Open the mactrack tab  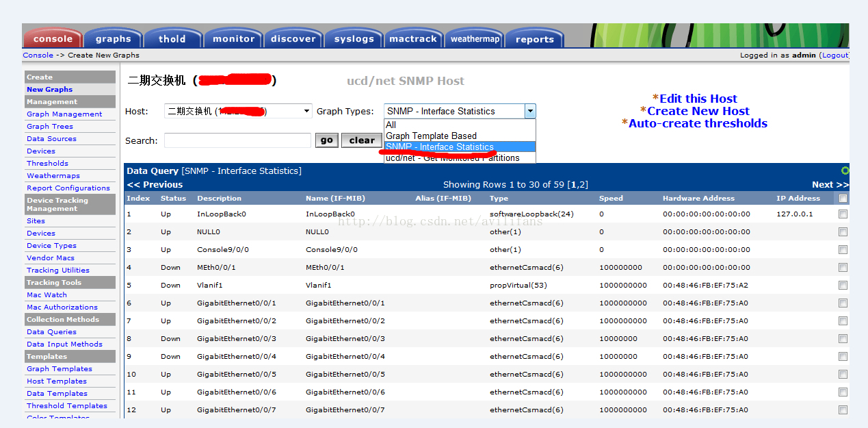coord(413,39)
